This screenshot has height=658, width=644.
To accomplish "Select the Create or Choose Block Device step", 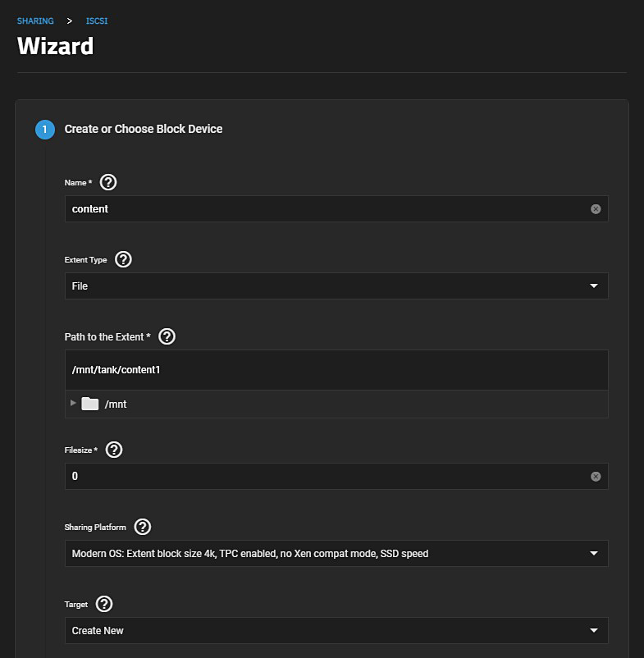I will [144, 129].
